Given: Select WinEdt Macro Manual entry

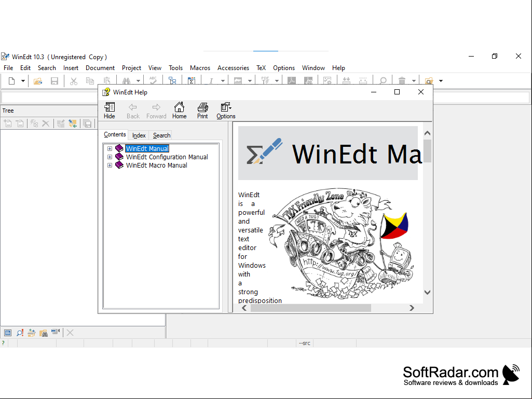Looking at the screenshot, I should [156, 165].
